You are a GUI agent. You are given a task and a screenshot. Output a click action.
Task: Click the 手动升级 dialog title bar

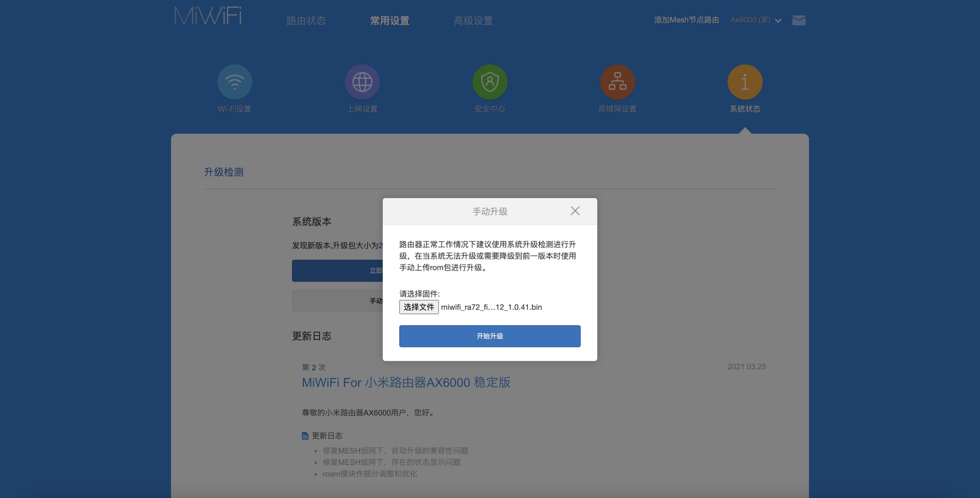tap(490, 211)
